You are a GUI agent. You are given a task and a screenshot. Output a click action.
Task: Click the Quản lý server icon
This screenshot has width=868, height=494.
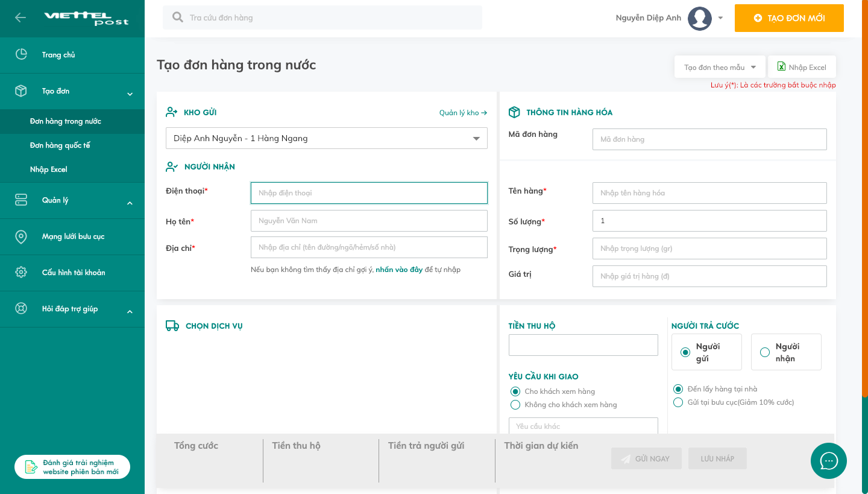21,200
